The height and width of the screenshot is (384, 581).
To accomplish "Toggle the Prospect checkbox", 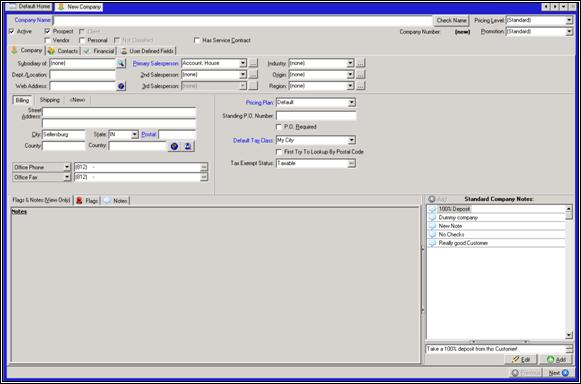I will tap(47, 32).
